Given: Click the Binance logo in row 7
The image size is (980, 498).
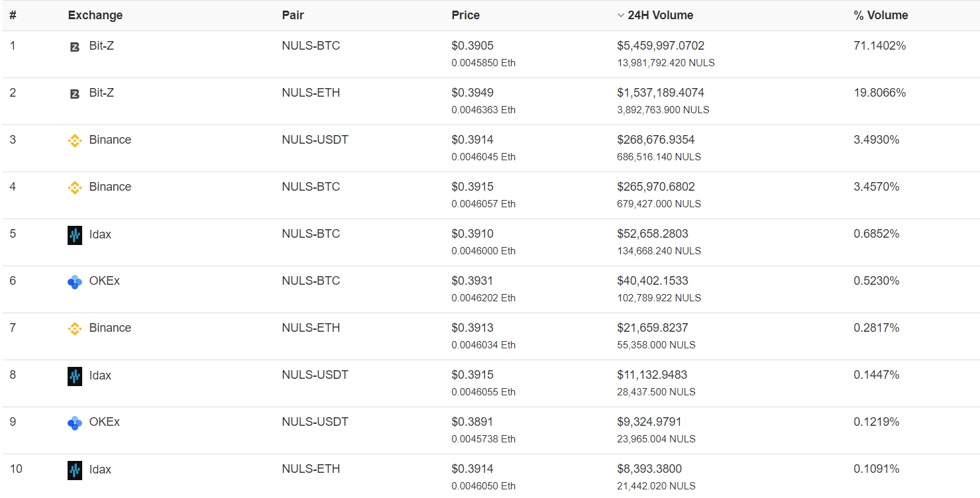Looking at the screenshot, I should (x=75, y=328).
